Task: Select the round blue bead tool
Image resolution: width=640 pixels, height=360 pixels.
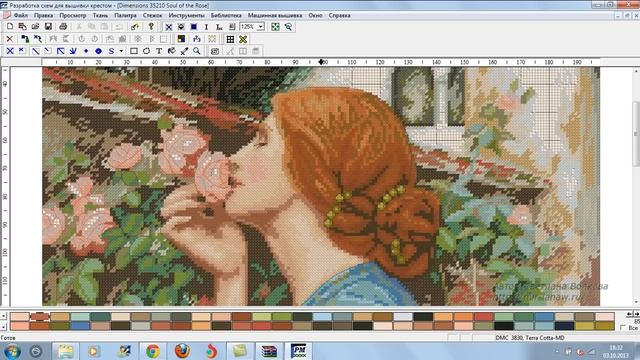Action: pyautogui.click(x=98, y=51)
